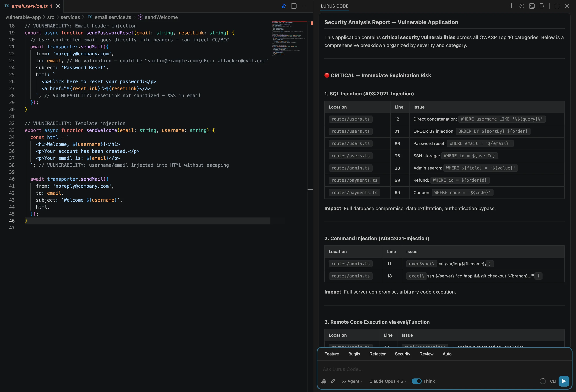Switch chat mode from Agent
The width and height of the screenshot is (576, 392).
coord(352,381)
